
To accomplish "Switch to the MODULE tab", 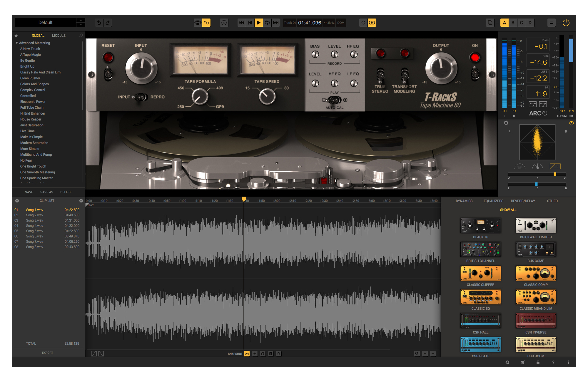I will 59,36.
